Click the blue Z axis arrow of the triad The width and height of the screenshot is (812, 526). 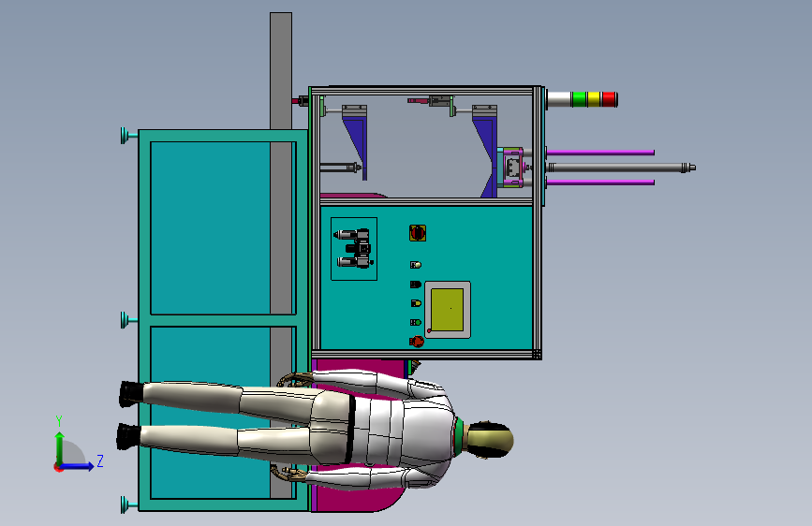(x=78, y=466)
